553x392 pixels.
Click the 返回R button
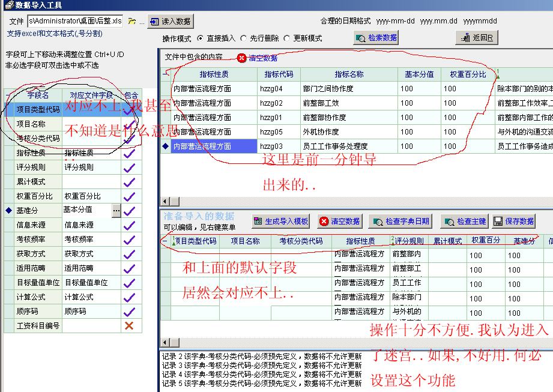(x=477, y=37)
